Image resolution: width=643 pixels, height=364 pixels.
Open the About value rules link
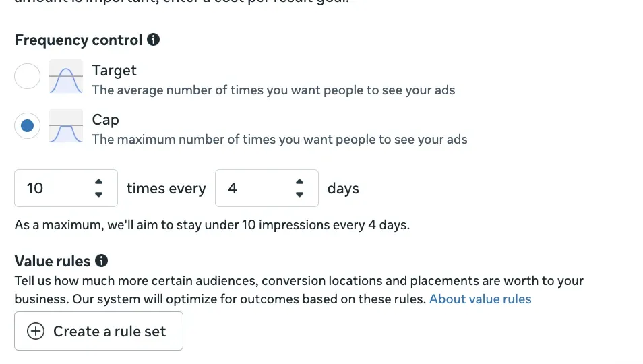[x=480, y=299]
